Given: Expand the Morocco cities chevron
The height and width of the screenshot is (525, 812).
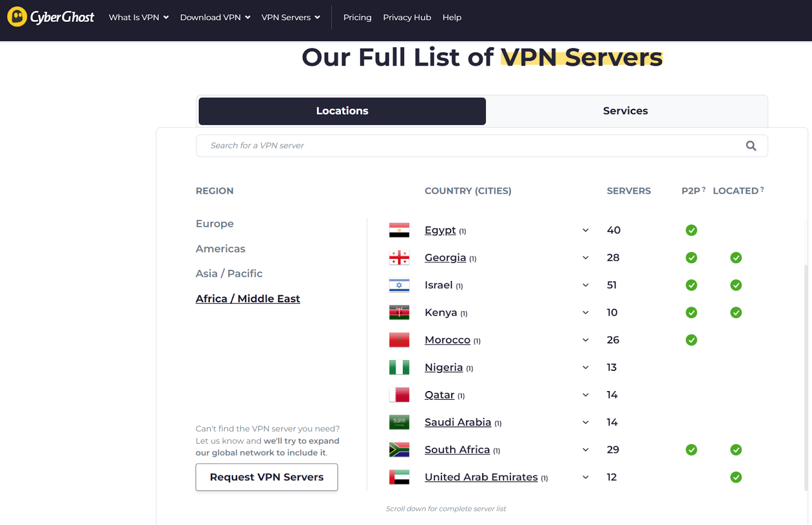Looking at the screenshot, I should [586, 340].
